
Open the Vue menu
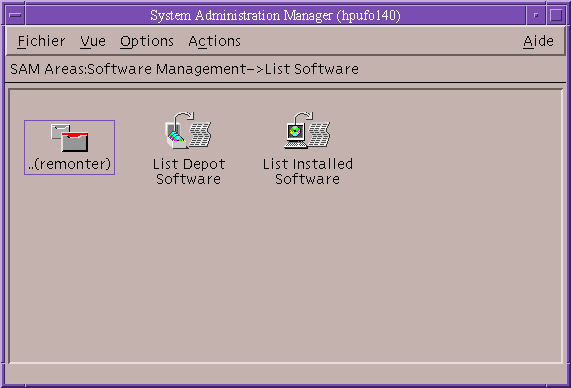pos(93,41)
